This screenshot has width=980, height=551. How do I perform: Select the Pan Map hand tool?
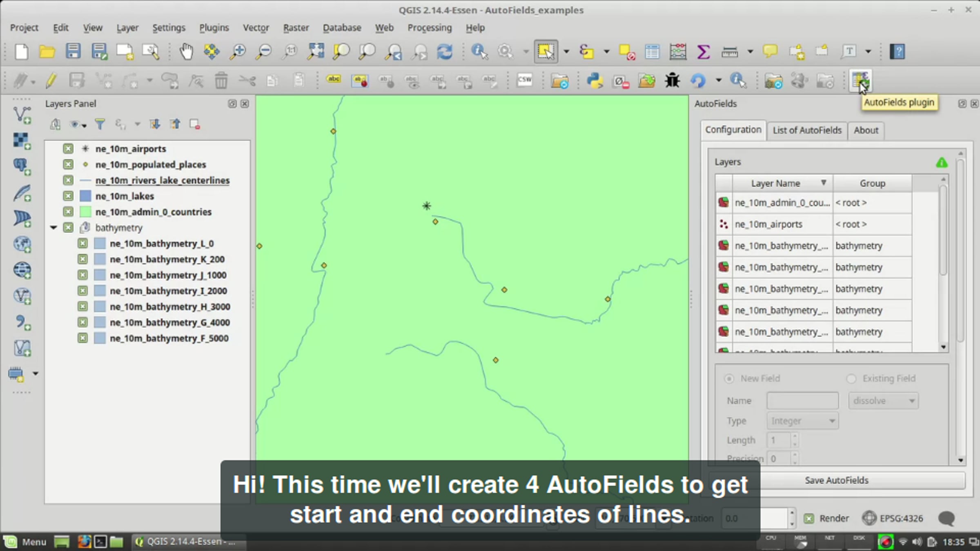point(186,52)
